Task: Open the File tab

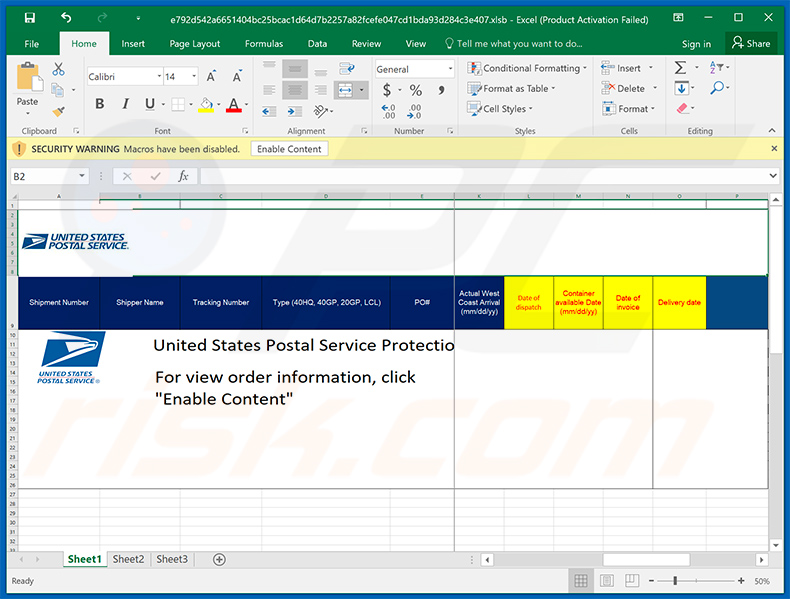Action: [x=31, y=44]
